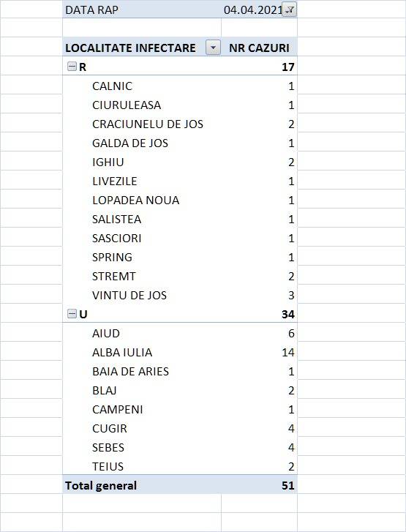This screenshot has width=406, height=532.
Task: Select the IGHIU locality cell
Action: pyautogui.click(x=108, y=162)
